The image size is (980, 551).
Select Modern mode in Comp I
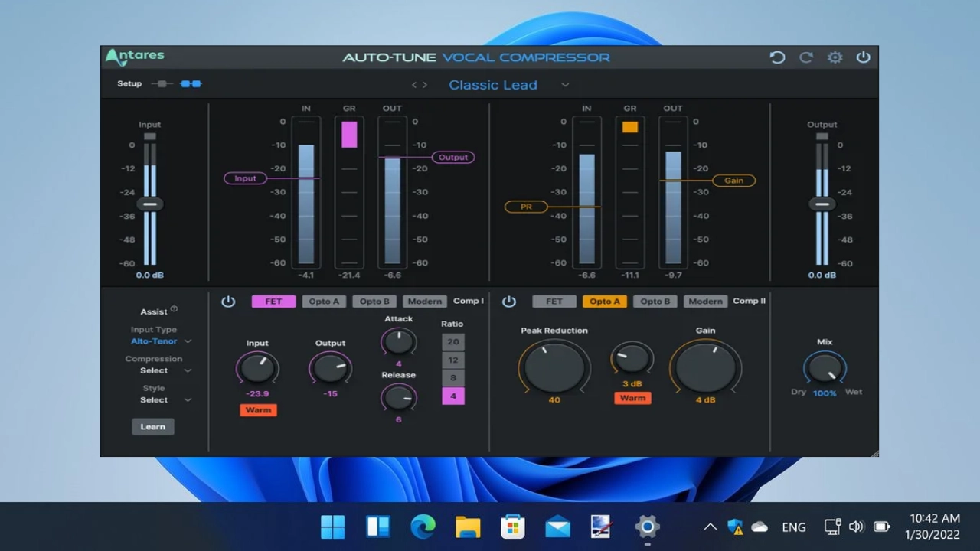[x=425, y=302]
